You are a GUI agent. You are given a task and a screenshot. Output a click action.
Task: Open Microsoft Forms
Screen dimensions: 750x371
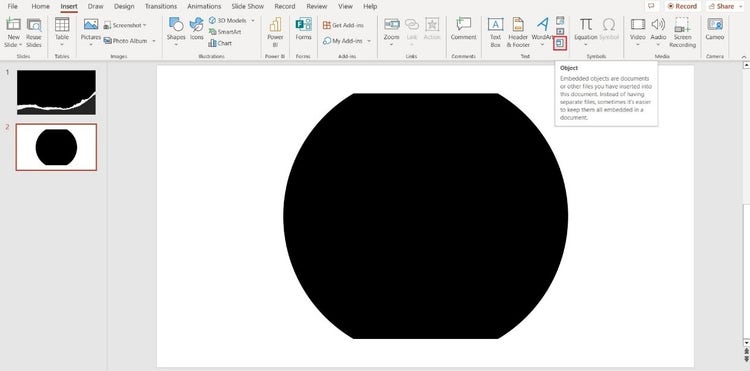click(303, 29)
